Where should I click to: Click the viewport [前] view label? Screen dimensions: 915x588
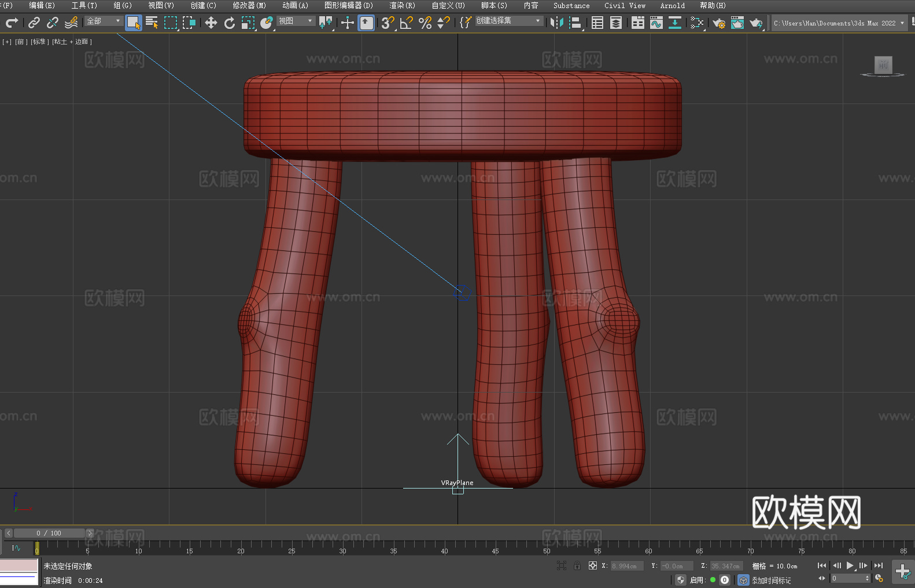20,42
